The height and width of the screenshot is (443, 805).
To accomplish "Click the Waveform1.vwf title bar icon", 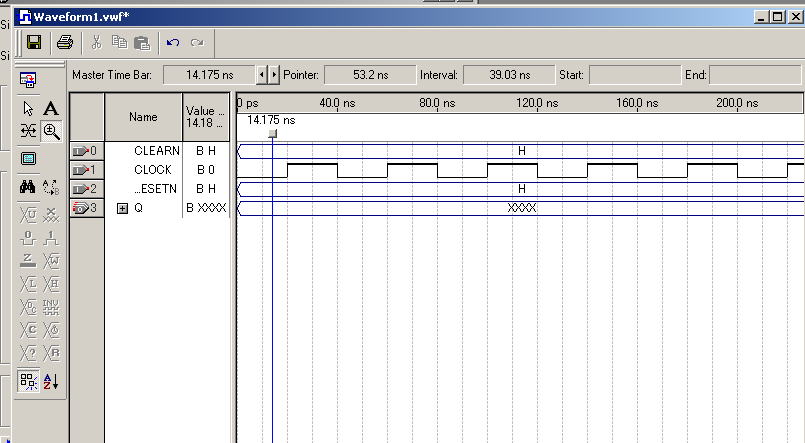I will point(24,16).
